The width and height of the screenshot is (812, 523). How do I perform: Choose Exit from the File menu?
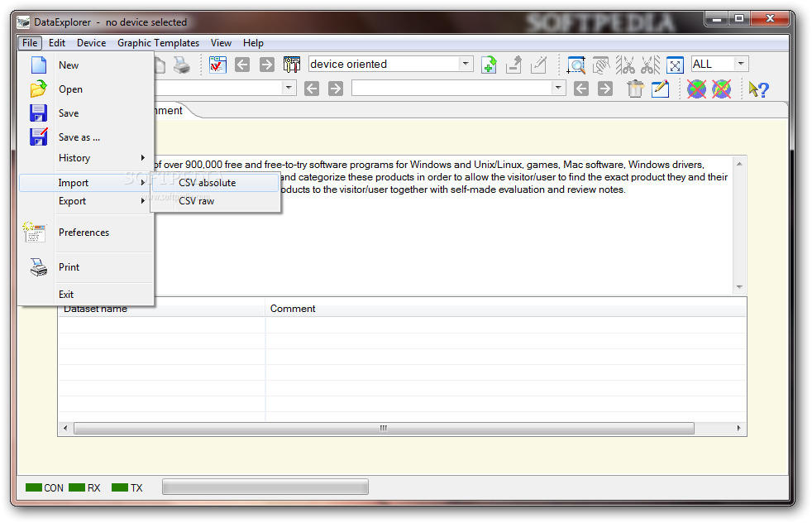point(86,295)
